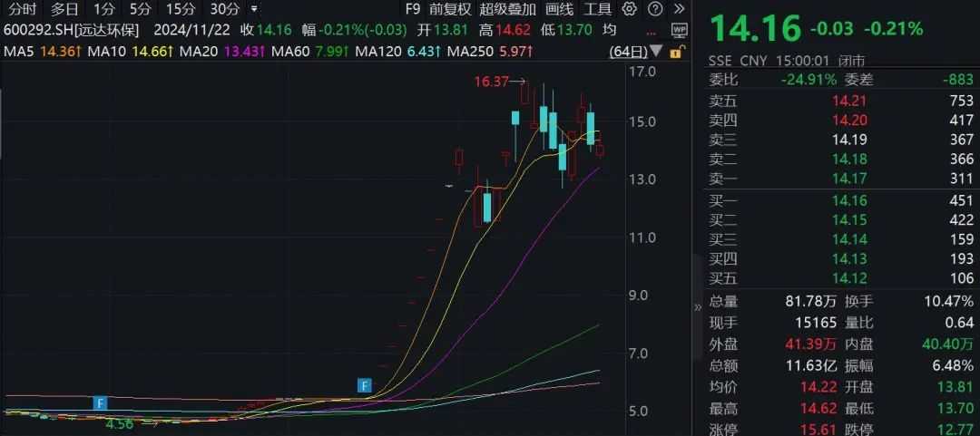This screenshot has height=436, width=980.
Task: Open the 工具 tools menu
Action: coord(598,10)
